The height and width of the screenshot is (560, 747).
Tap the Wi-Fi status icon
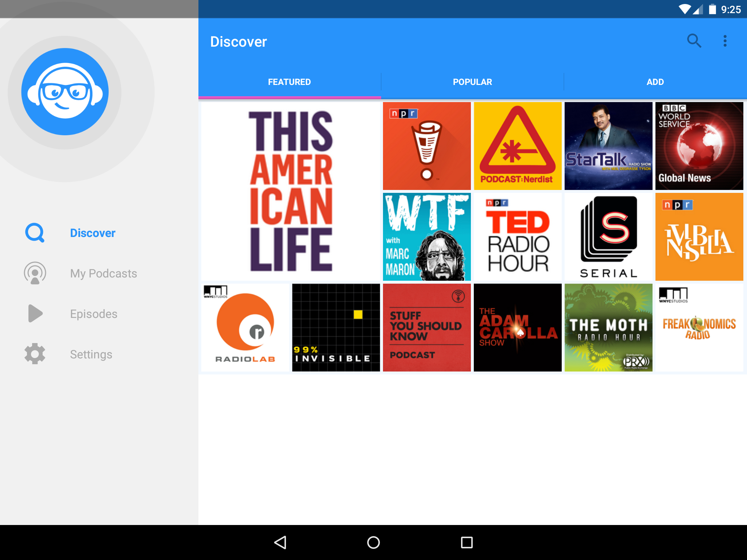685,9
